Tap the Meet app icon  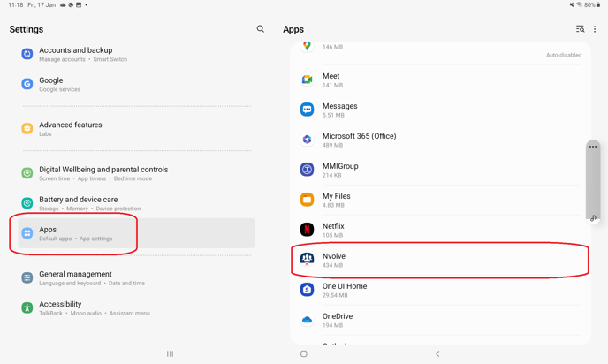tap(308, 80)
